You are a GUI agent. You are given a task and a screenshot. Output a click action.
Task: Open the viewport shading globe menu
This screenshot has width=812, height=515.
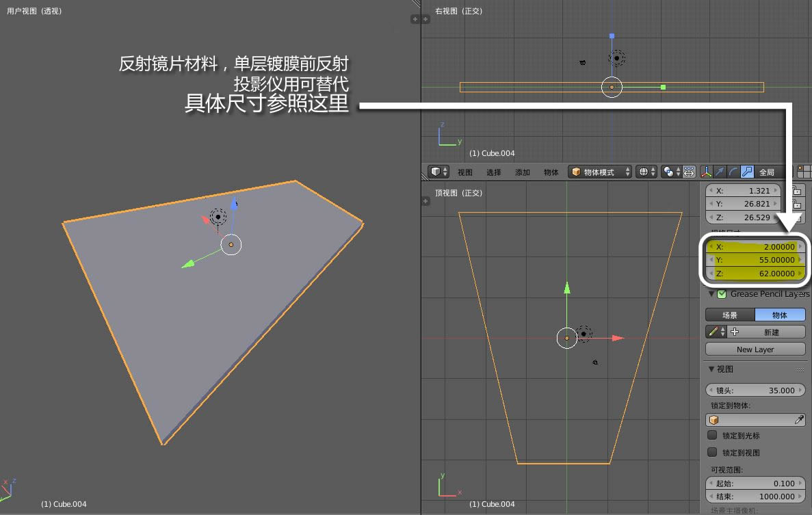click(x=646, y=172)
